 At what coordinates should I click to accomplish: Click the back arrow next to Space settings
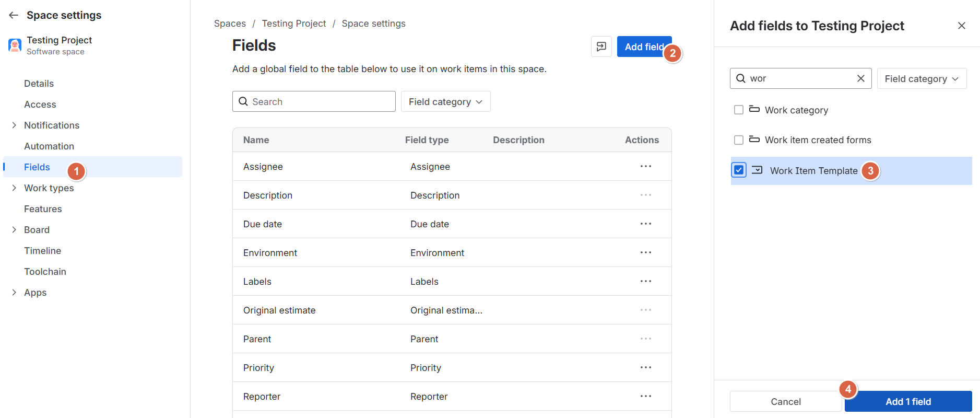[x=14, y=15]
